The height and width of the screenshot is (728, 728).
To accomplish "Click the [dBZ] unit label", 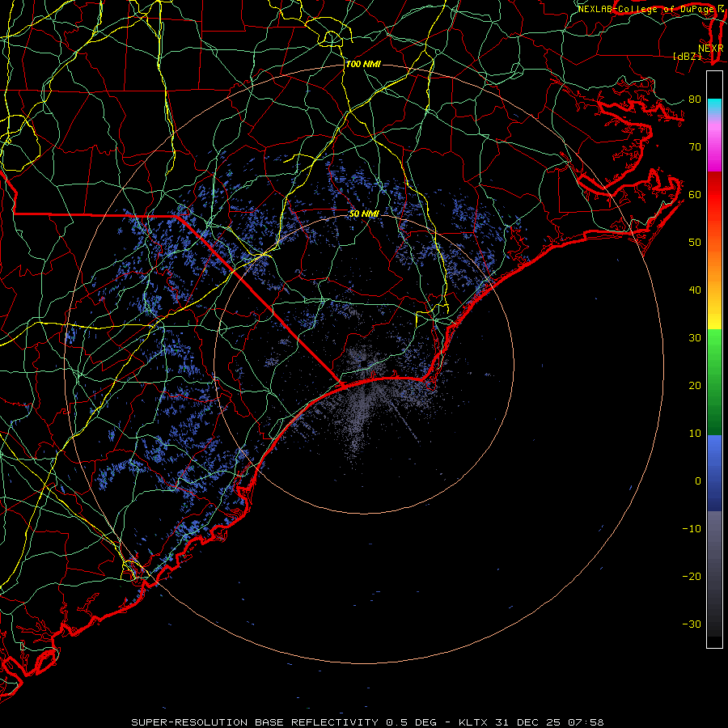I will point(687,56).
